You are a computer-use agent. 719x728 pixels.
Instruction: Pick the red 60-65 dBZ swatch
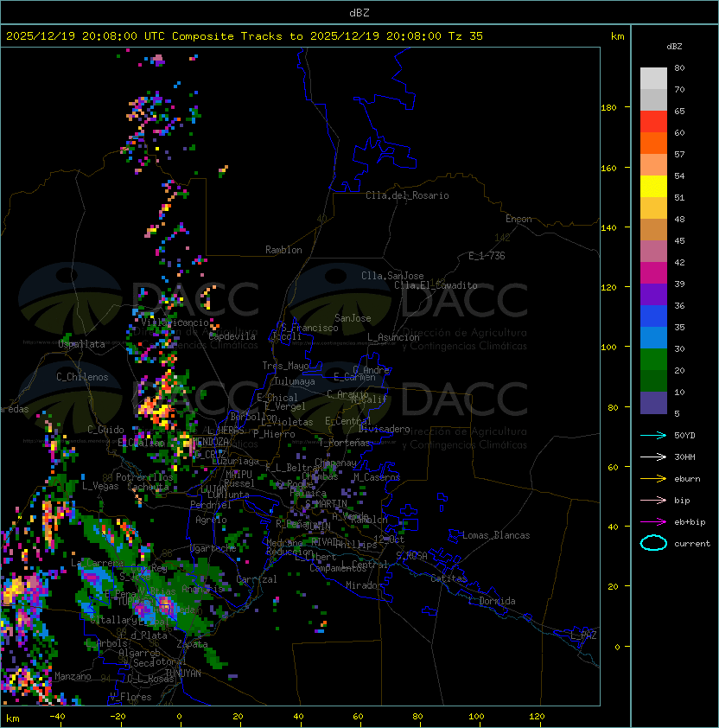click(x=653, y=122)
